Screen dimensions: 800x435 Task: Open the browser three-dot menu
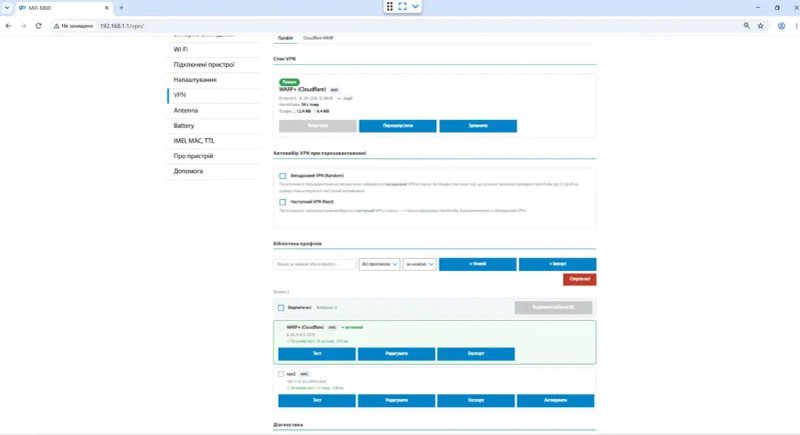coord(796,25)
